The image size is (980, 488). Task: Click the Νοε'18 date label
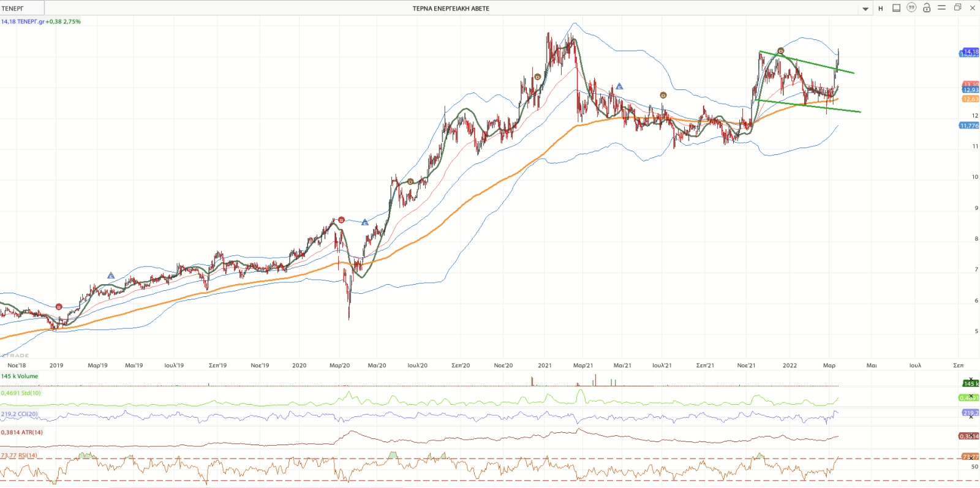(x=17, y=366)
